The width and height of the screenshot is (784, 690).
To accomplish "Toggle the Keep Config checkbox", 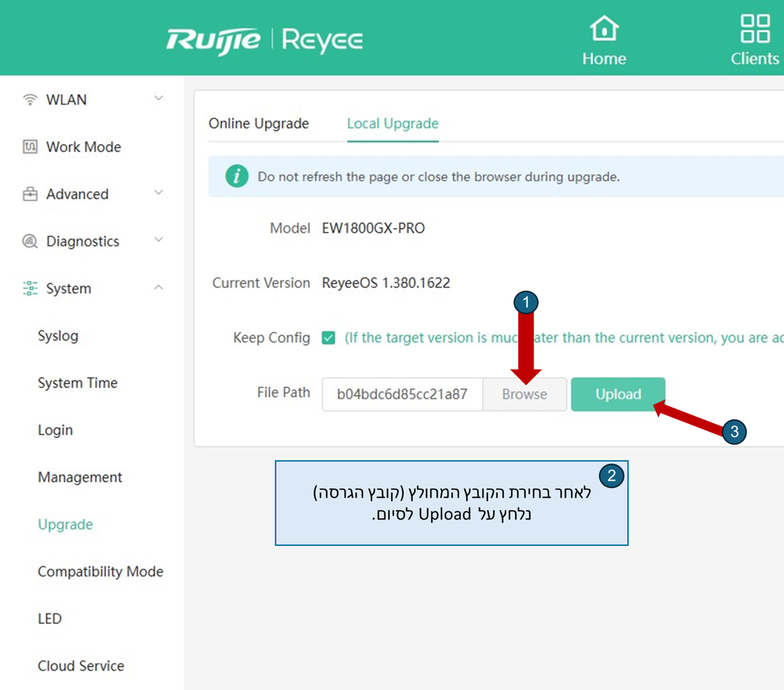I will [x=329, y=338].
